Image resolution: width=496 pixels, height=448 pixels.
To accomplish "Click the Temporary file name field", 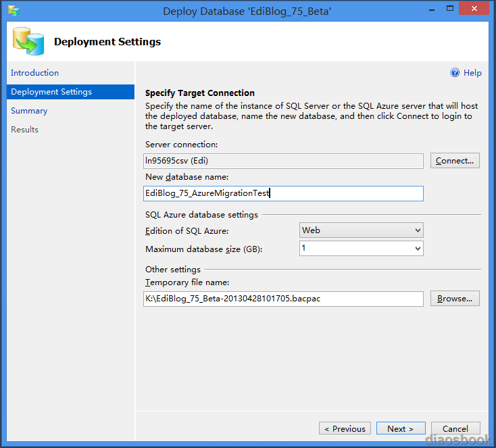I will click(283, 299).
